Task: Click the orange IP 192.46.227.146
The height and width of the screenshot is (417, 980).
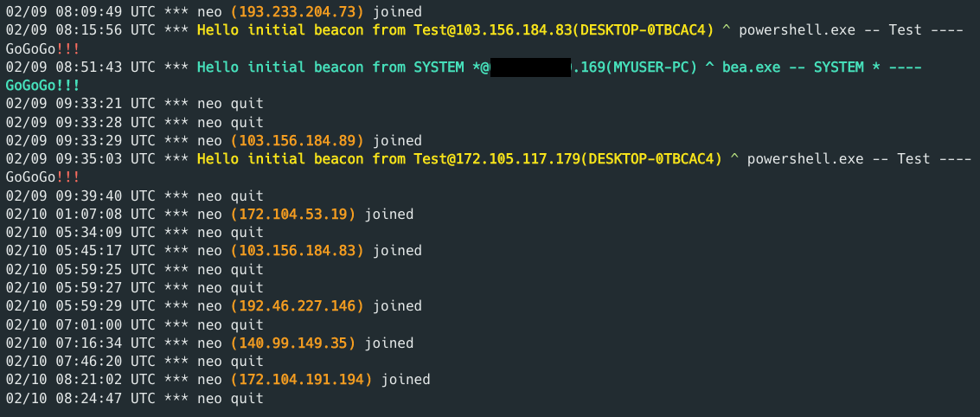Action: 298,305
